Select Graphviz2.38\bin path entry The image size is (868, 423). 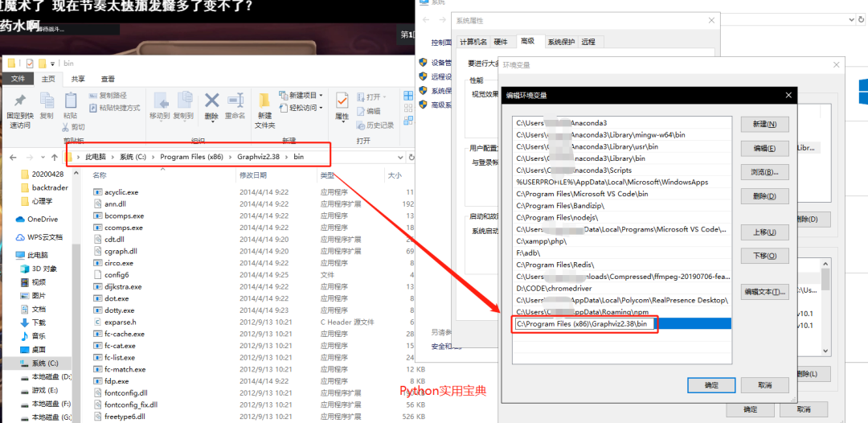(x=622, y=324)
